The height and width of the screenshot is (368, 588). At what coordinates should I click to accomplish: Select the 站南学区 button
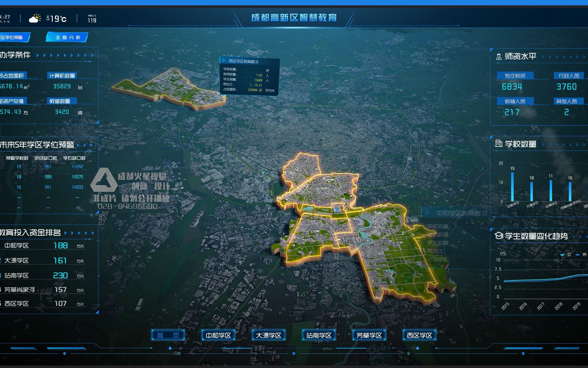319,335
